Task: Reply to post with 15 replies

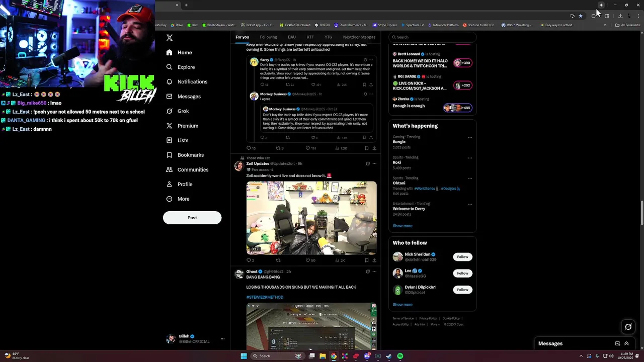Action: click(x=251, y=148)
